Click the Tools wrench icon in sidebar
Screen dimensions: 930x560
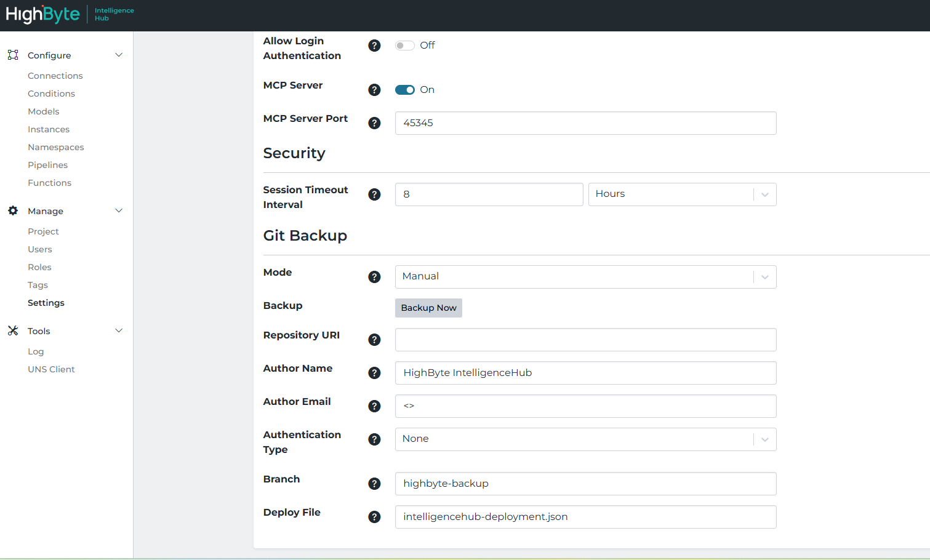[13, 330]
